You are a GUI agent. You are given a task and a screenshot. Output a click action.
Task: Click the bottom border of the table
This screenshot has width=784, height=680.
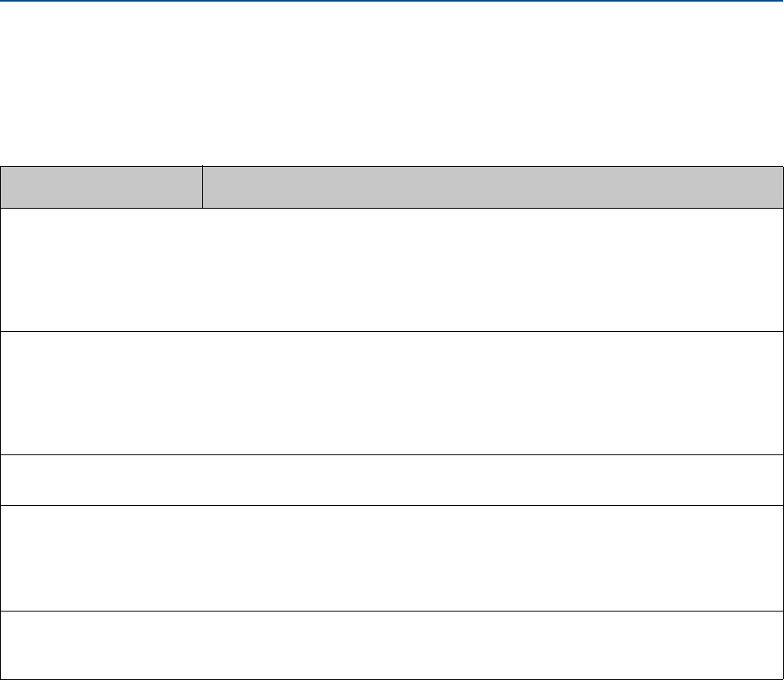392,678
